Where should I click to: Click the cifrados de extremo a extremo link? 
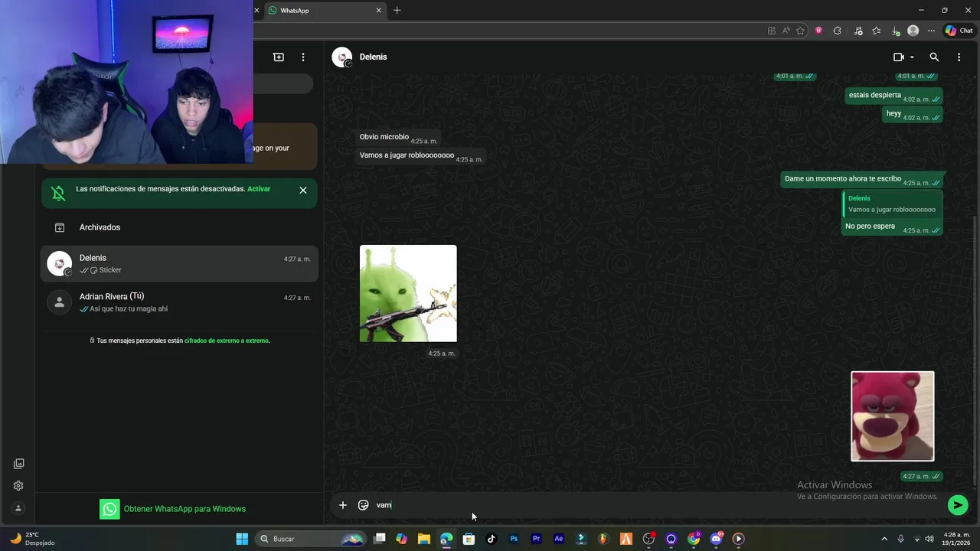(227, 341)
